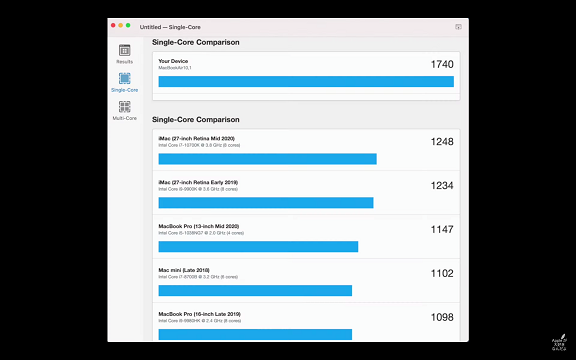Close the Geekbench window
Viewport: 576px width, 360px height.
coord(113,25)
